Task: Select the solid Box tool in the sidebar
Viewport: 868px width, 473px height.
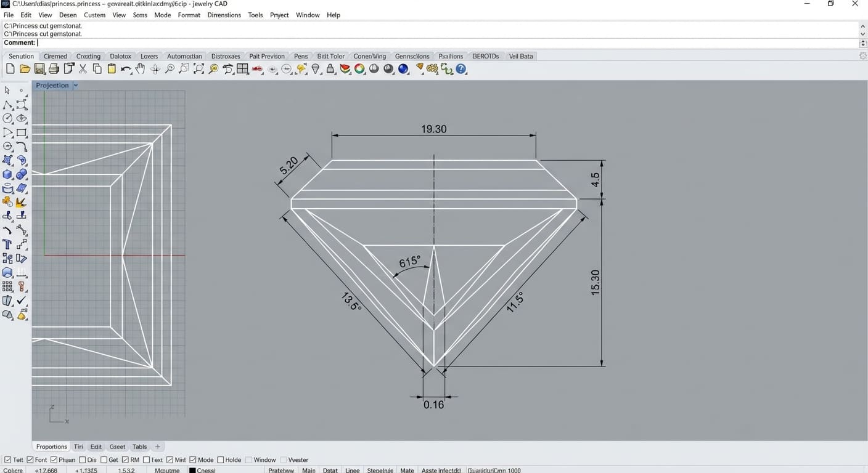Action: (8, 174)
